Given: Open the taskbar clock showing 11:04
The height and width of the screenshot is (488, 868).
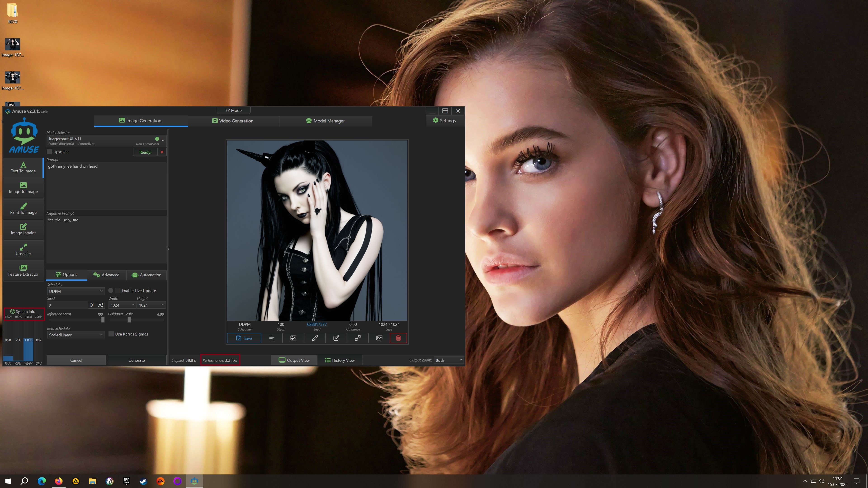Looking at the screenshot, I should tap(837, 481).
